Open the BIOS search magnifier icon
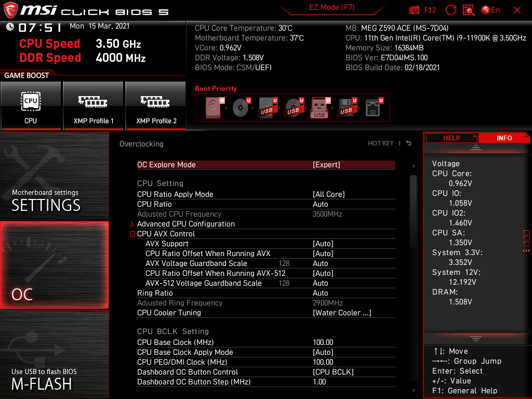532x399 pixels. point(469,10)
